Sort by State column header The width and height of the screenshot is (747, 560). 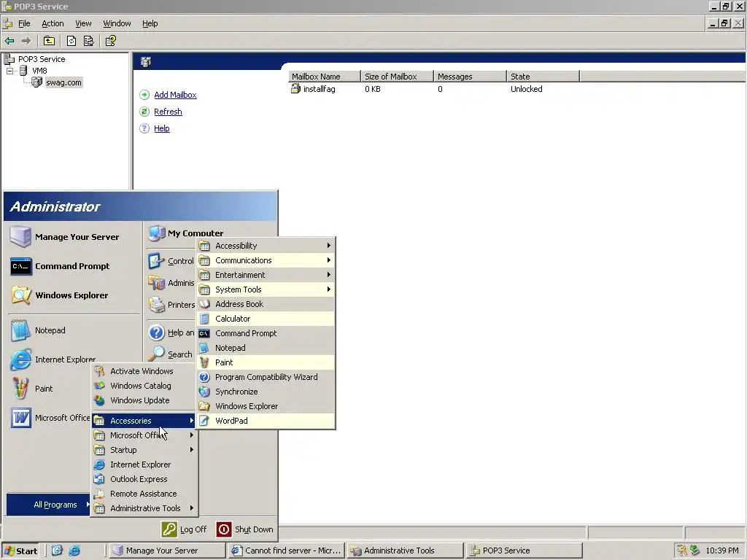click(x=543, y=76)
